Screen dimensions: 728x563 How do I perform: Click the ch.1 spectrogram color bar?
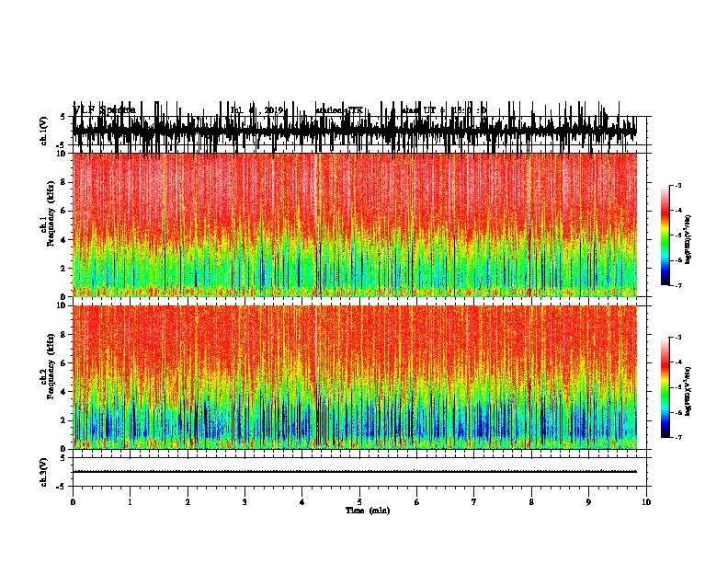(x=665, y=236)
